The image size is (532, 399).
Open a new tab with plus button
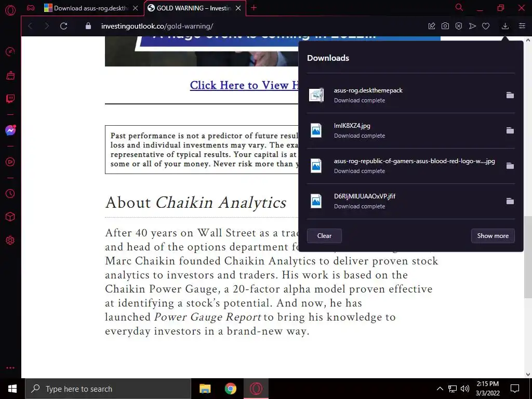(254, 8)
